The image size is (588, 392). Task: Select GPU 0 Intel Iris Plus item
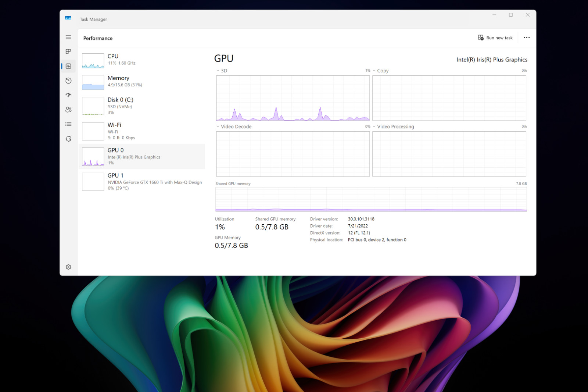142,157
